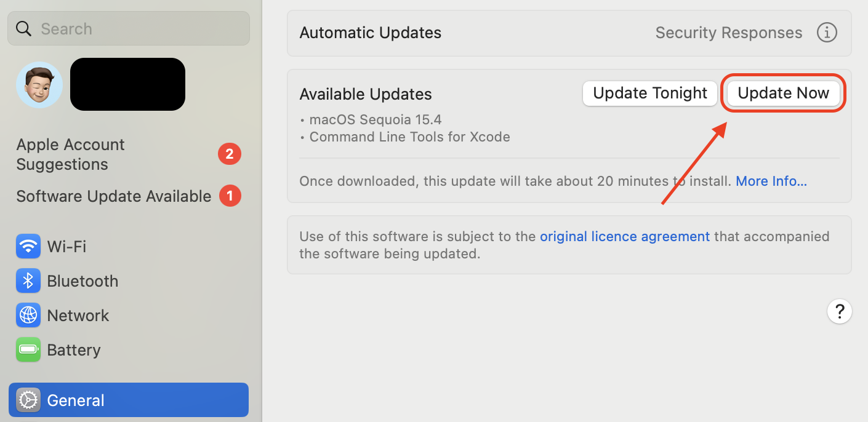
Task: Open help using the question mark icon
Action: (x=840, y=311)
